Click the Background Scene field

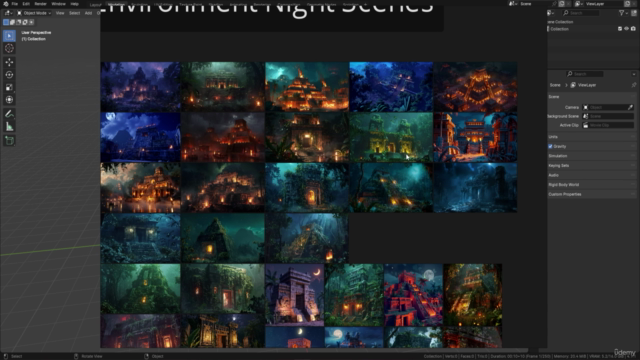click(608, 116)
